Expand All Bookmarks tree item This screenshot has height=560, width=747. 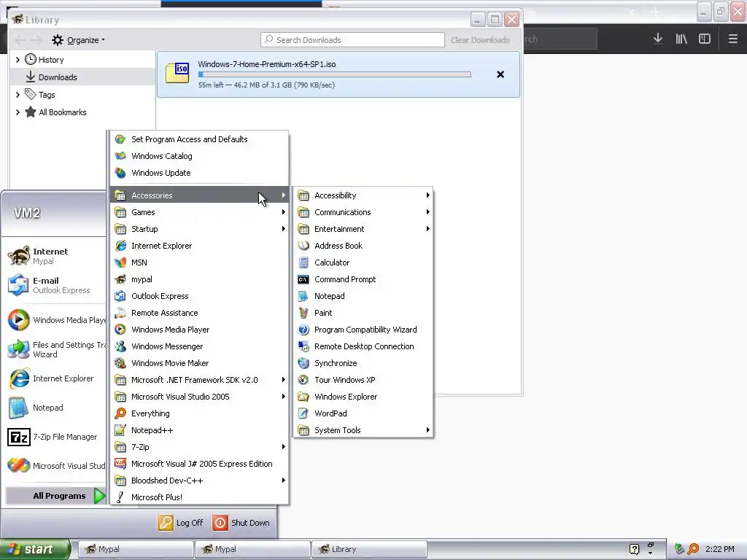tap(18, 112)
